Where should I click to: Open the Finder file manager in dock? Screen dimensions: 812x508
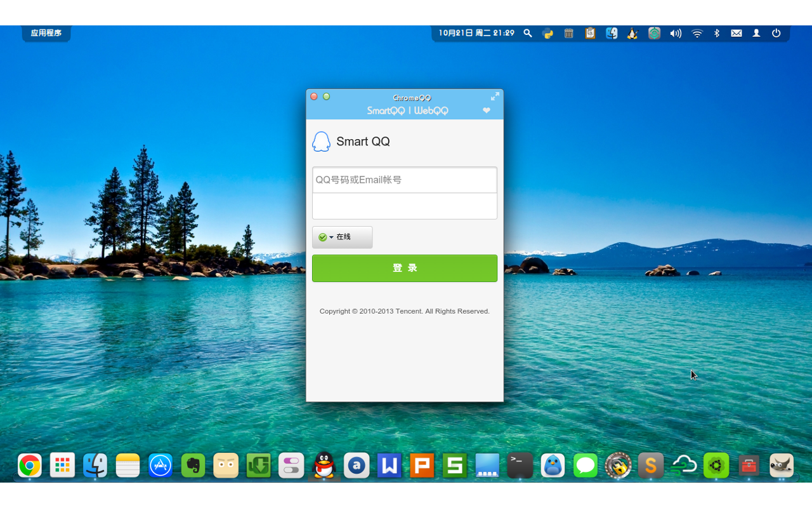(x=95, y=465)
